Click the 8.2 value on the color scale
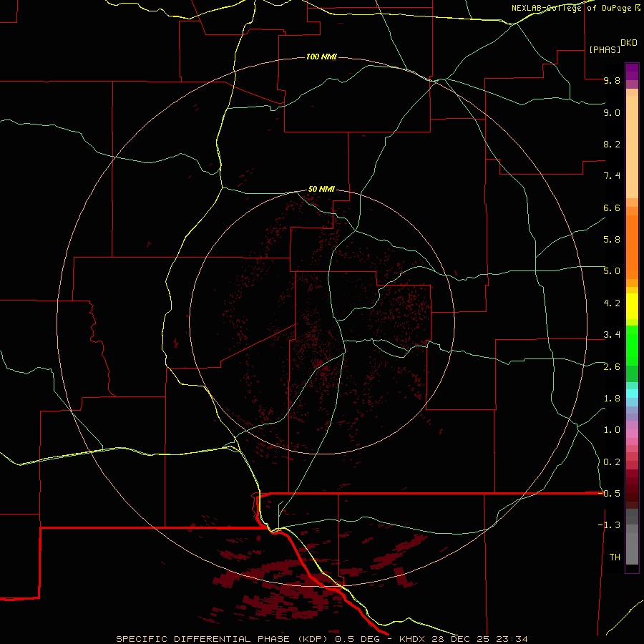Screen dimensions: 644x644 (x=612, y=144)
